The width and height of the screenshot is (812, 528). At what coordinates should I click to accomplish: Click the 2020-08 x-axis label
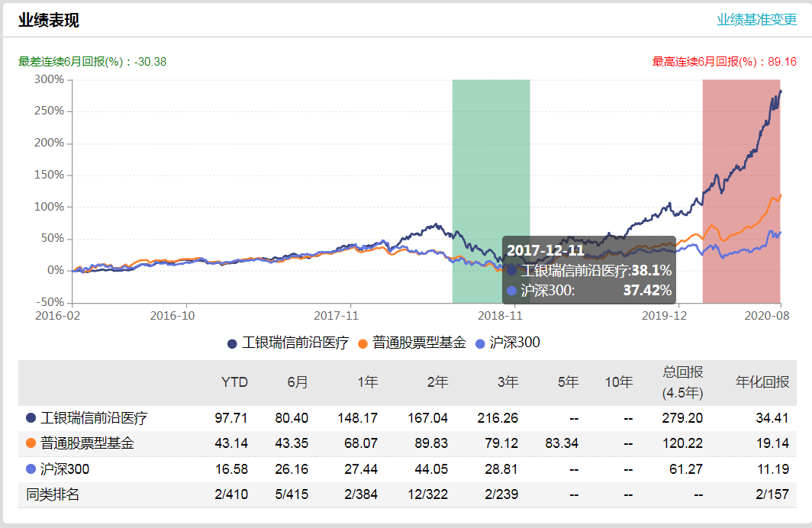pos(767,316)
